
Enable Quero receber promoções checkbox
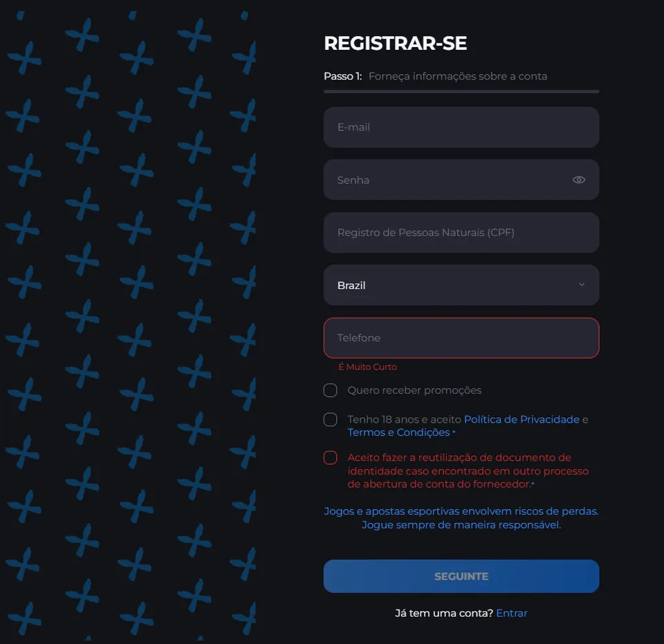(331, 390)
